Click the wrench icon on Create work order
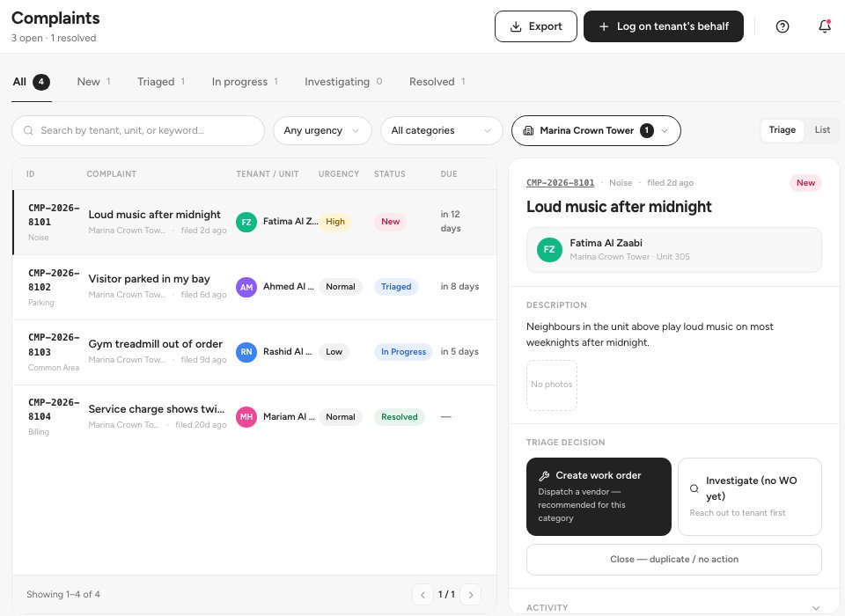 [x=544, y=475]
